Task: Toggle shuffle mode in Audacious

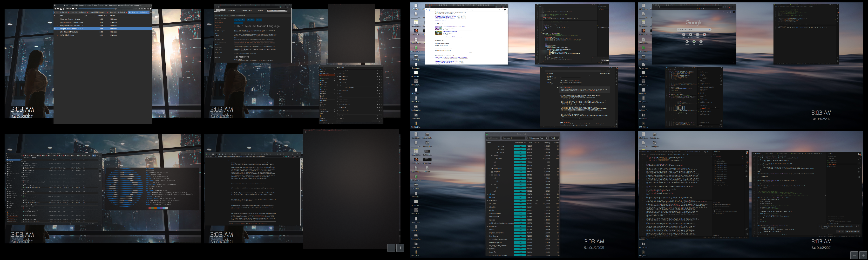Action: coord(148,9)
